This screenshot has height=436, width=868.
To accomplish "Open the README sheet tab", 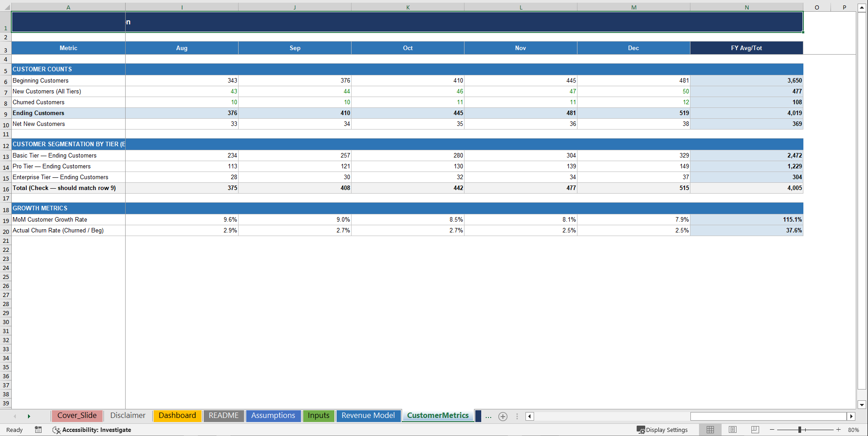I will (224, 416).
